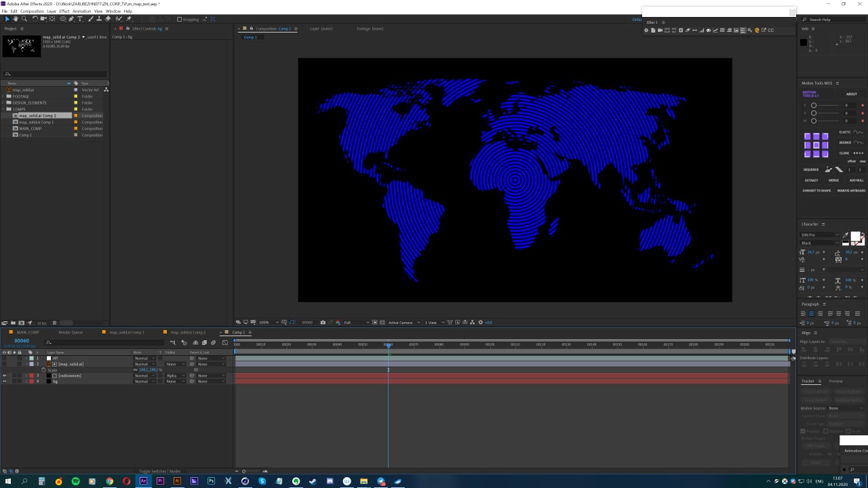Viewport: 868px width, 488px height.
Task: Select the Ellipse shape tool
Action: (x=62, y=19)
